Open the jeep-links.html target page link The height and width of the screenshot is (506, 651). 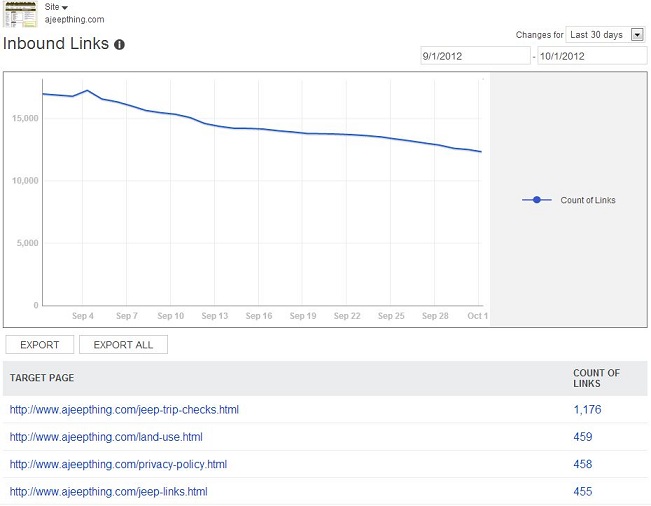click(x=108, y=492)
